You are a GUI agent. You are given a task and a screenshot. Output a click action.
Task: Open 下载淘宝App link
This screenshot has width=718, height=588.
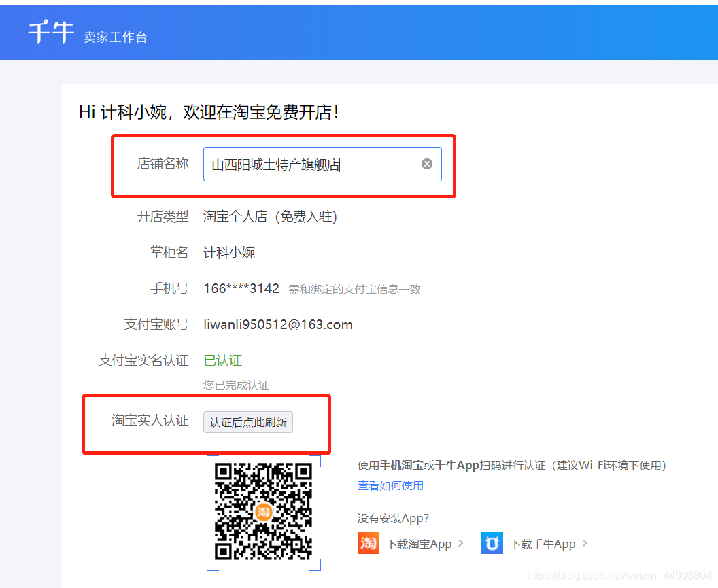tap(419, 544)
